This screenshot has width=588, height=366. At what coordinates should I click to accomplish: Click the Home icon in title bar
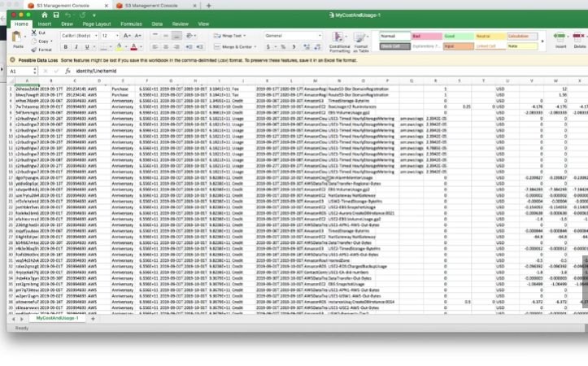(45, 15)
